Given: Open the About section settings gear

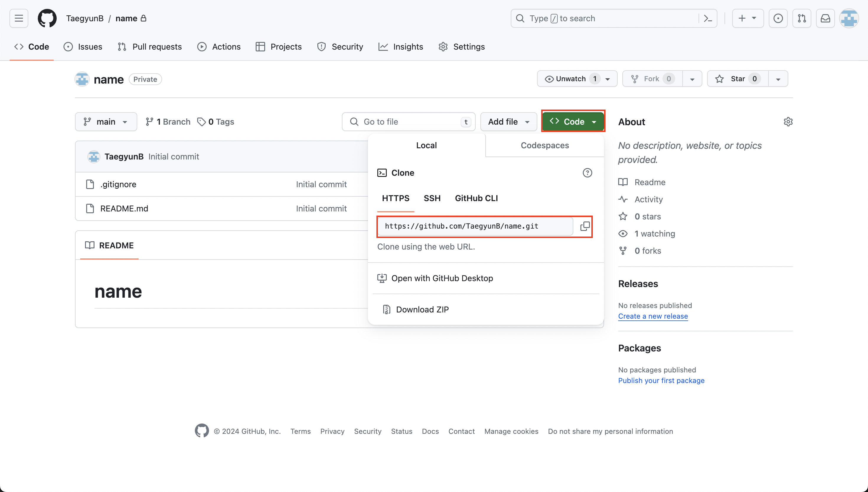Looking at the screenshot, I should coord(788,122).
